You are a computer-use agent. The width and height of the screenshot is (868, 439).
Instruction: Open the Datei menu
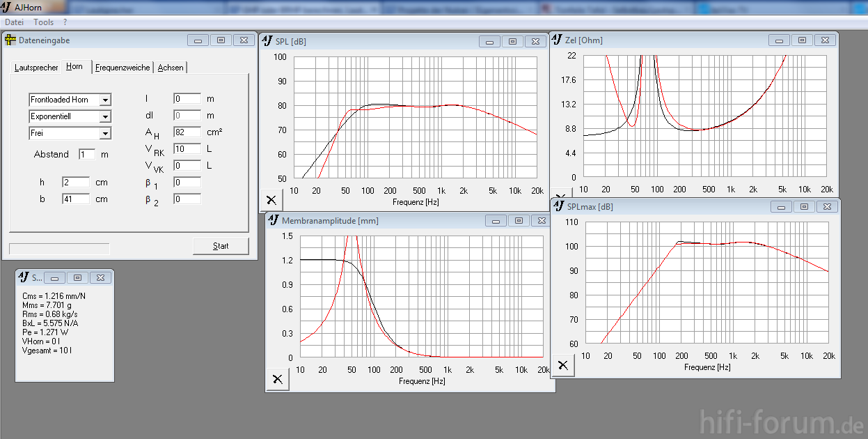coord(15,22)
